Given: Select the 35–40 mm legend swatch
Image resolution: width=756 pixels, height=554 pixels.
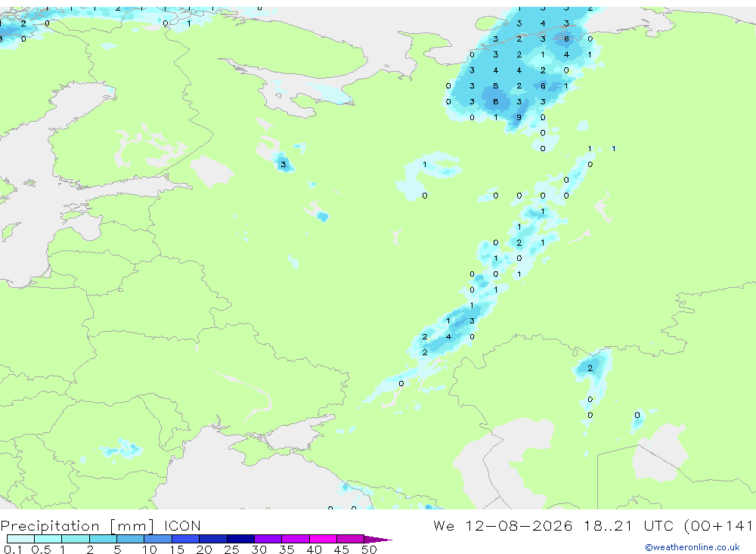Looking at the screenshot, I should [296, 539].
